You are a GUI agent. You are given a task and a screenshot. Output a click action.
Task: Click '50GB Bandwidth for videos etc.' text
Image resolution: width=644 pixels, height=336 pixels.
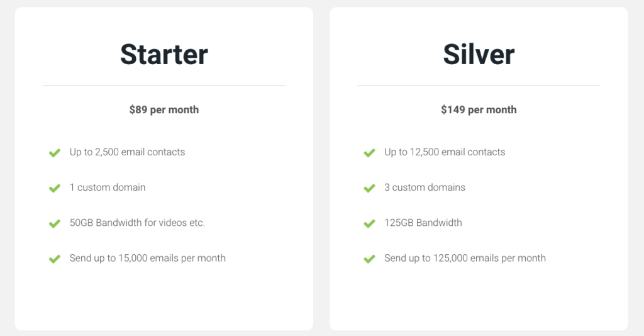[137, 223]
